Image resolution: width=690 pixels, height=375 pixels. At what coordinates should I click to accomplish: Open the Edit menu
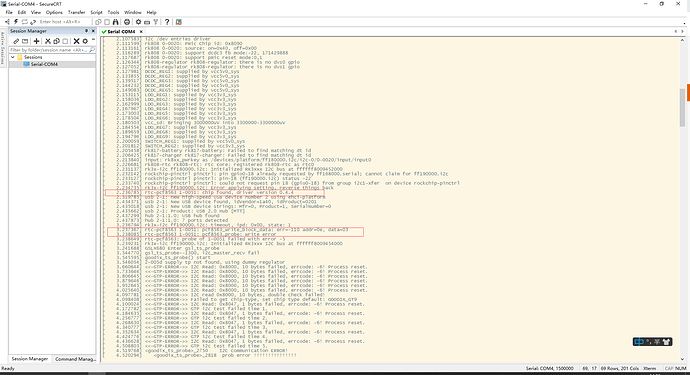[x=22, y=12]
